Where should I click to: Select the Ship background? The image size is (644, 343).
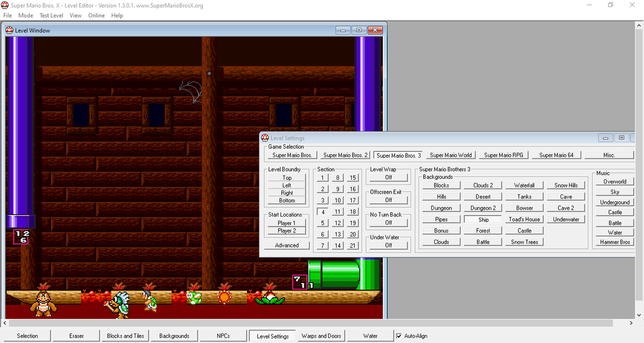point(484,220)
